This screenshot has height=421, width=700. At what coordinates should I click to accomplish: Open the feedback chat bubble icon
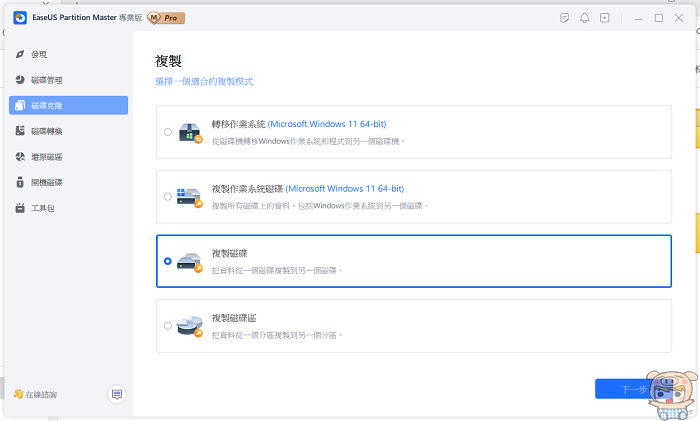click(117, 394)
